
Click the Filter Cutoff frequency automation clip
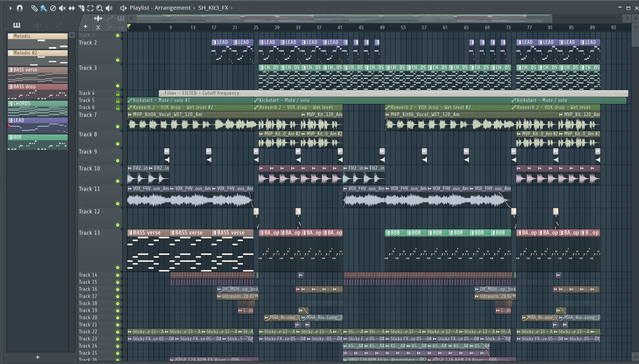[x=393, y=93]
